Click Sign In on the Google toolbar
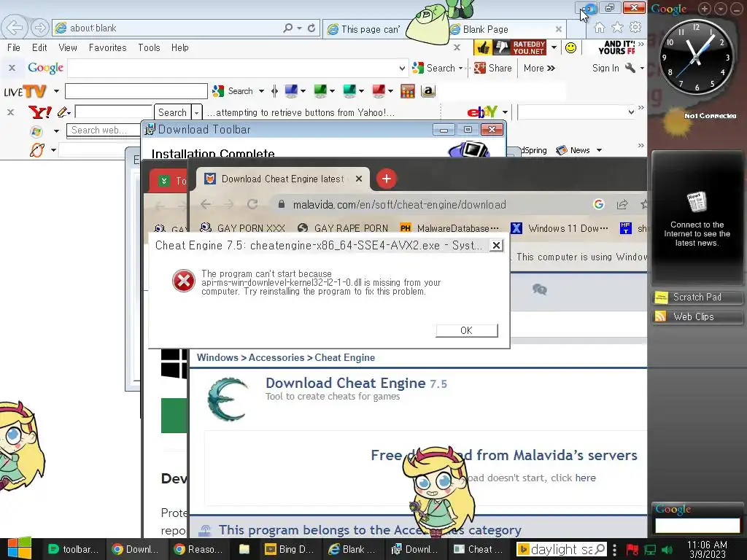747x560 pixels. 605,68
